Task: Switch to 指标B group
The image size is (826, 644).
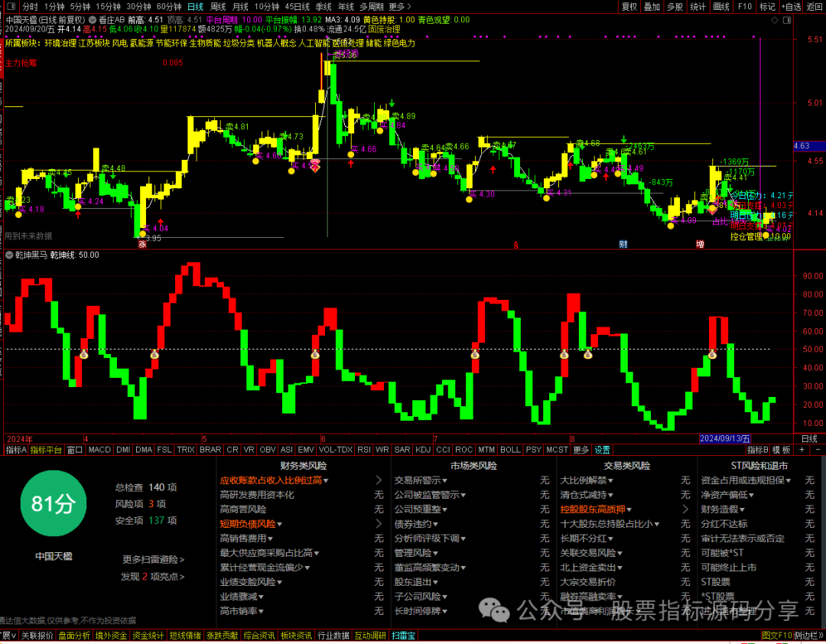Action: point(757,450)
